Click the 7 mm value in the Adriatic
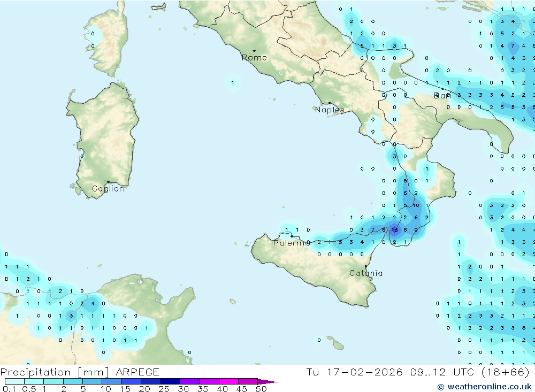Image resolution: width=535 pixels, height=392 pixels. (x=513, y=45)
